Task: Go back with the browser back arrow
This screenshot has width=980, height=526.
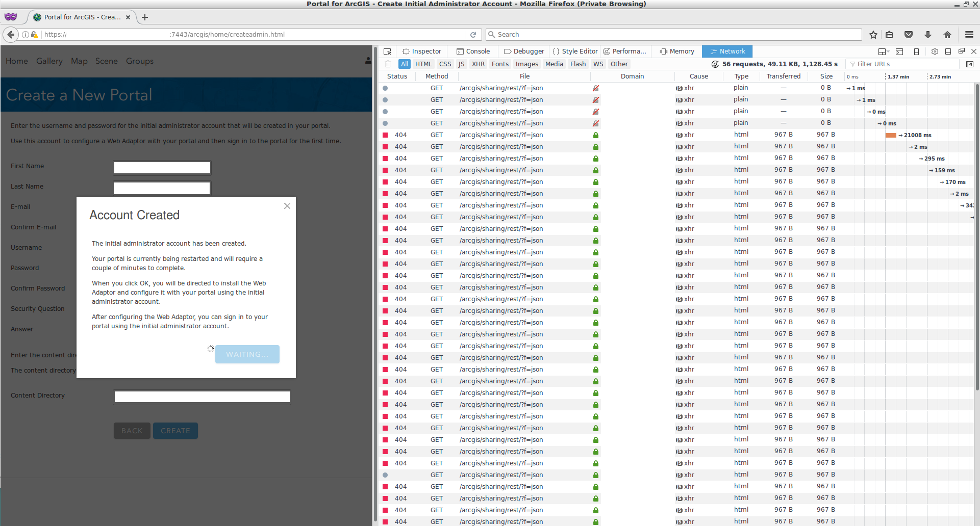Action: click(x=11, y=35)
